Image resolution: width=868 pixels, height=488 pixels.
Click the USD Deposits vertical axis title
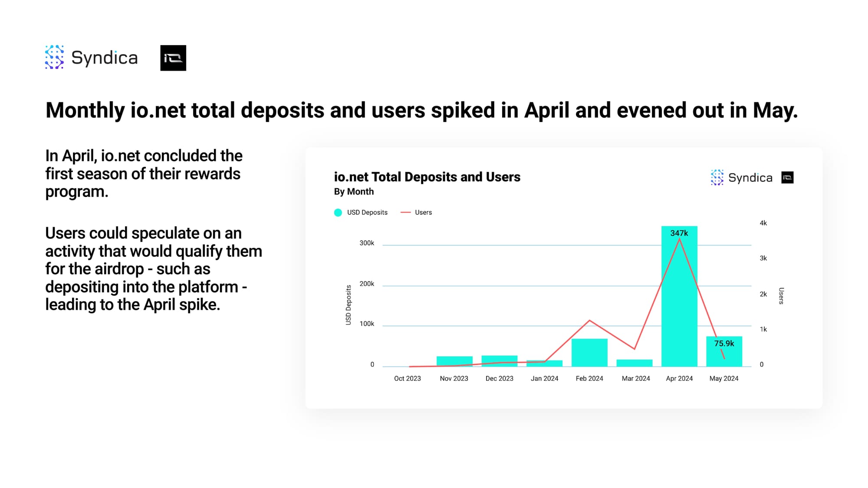348,305
